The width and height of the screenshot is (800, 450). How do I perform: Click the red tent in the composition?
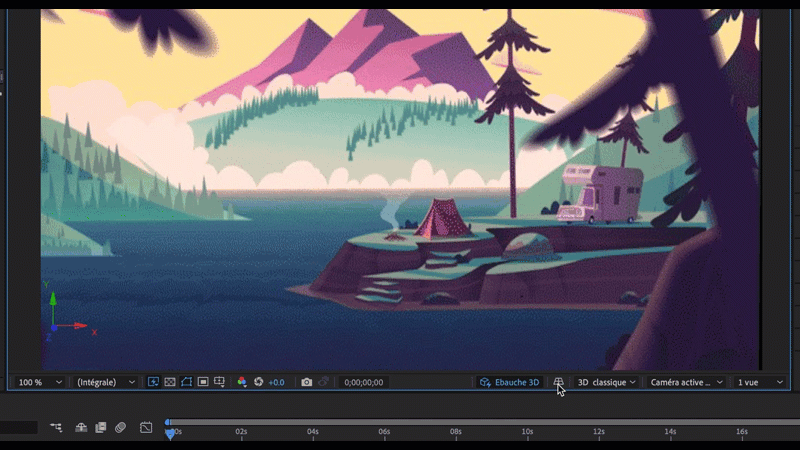[442, 218]
